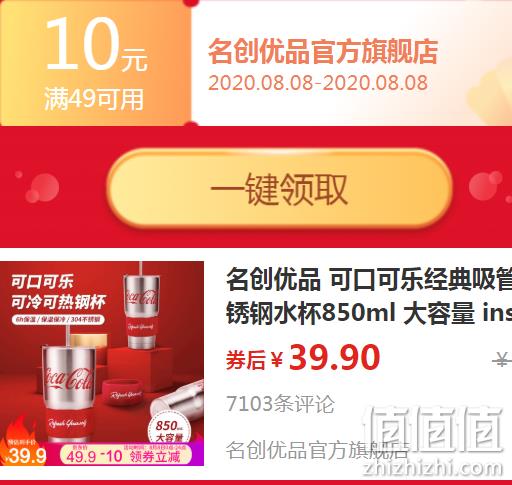The height and width of the screenshot is (485, 512).
Task: Visit 名创优品官方旗舰店 link below the reviews
Action: 317,450
